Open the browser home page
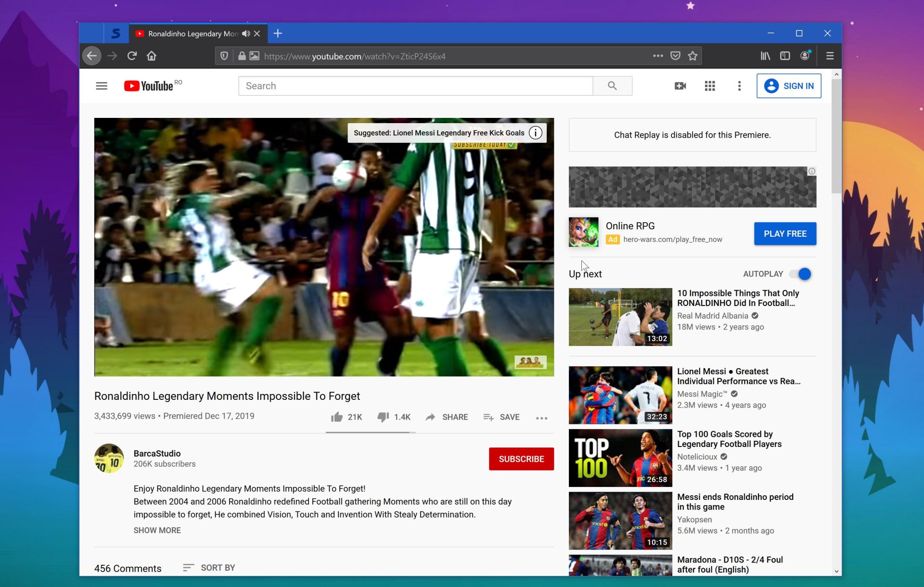Screen dimensions: 924x587 pos(152,56)
